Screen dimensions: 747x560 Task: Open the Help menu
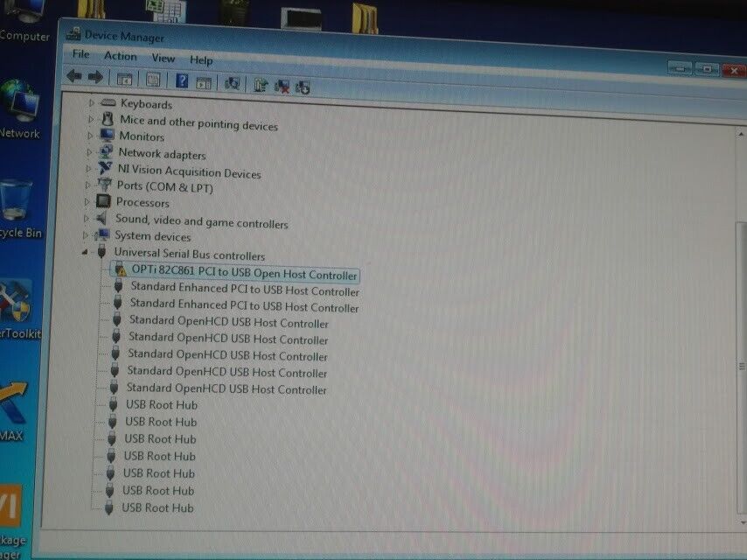[201, 60]
